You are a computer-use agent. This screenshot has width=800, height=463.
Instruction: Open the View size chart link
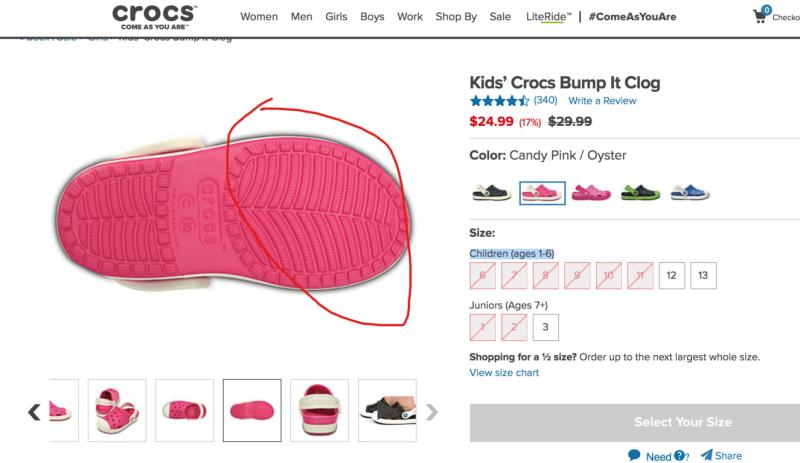[504, 373]
